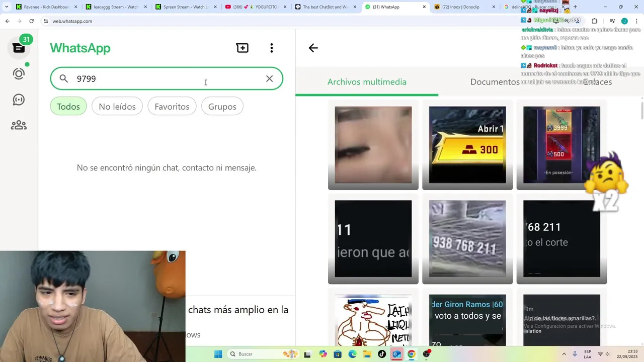The height and width of the screenshot is (362, 644).
Task: View site information icon in address bar
Action: pos(46,21)
